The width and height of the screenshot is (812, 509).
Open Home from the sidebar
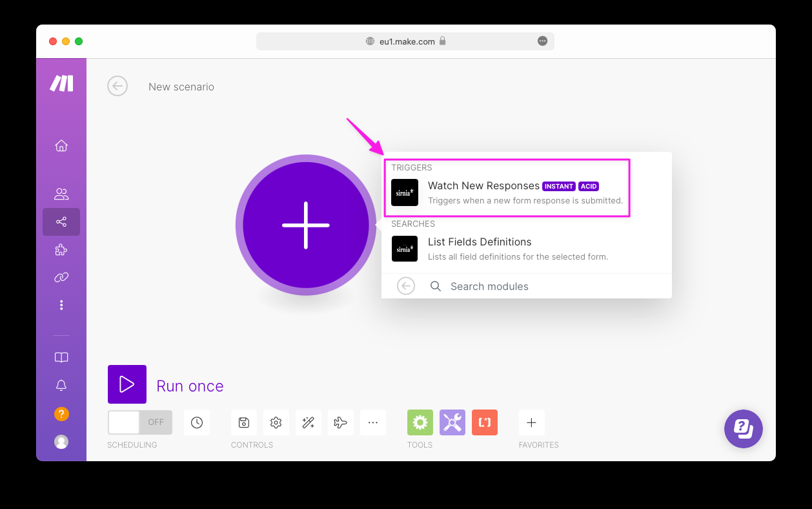click(x=61, y=145)
